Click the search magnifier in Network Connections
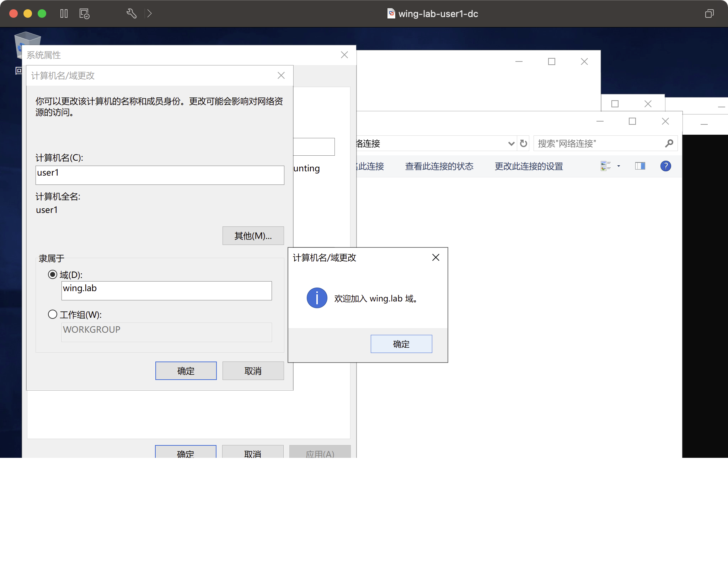The width and height of the screenshot is (728, 573). click(x=669, y=144)
